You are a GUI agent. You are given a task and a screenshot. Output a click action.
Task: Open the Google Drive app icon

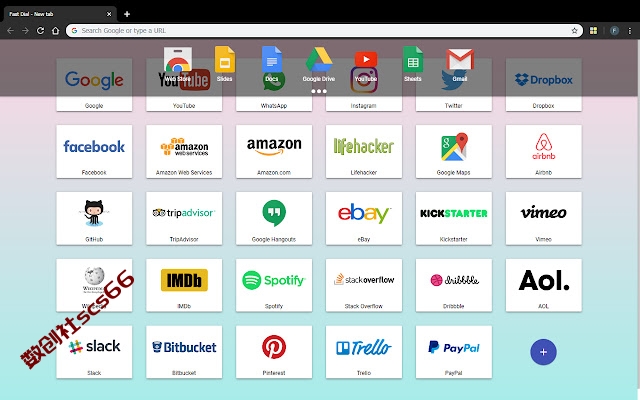[x=319, y=64]
